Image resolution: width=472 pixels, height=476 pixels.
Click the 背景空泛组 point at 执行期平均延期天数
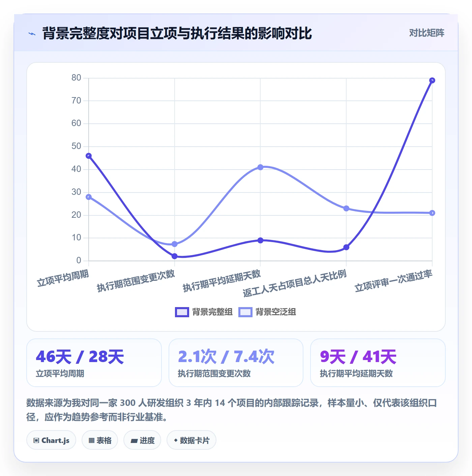coord(260,167)
